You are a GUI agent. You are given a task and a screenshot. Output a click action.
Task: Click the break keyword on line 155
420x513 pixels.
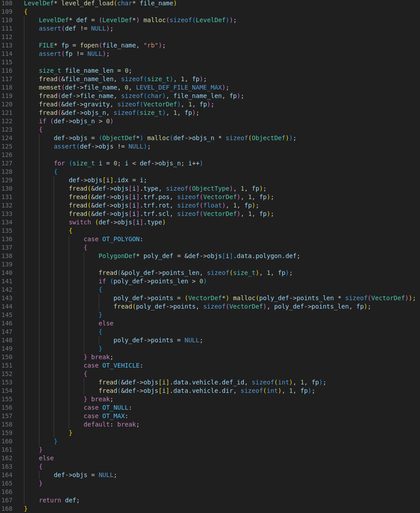[x=100, y=399]
